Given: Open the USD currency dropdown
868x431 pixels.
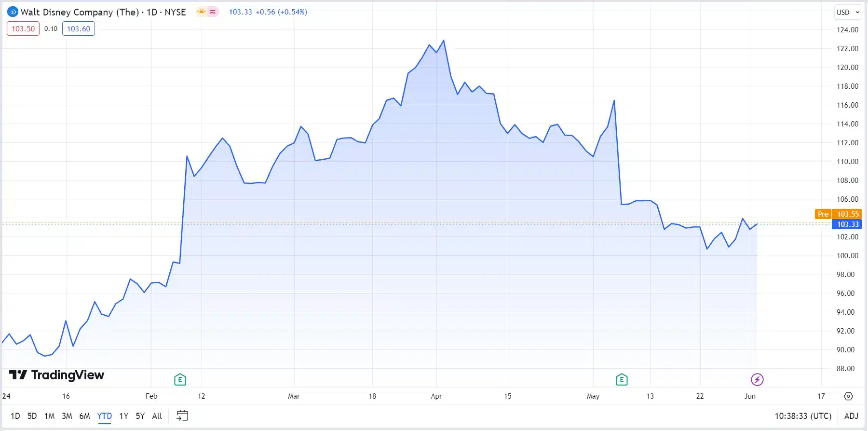Looking at the screenshot, I should [848, 12].
